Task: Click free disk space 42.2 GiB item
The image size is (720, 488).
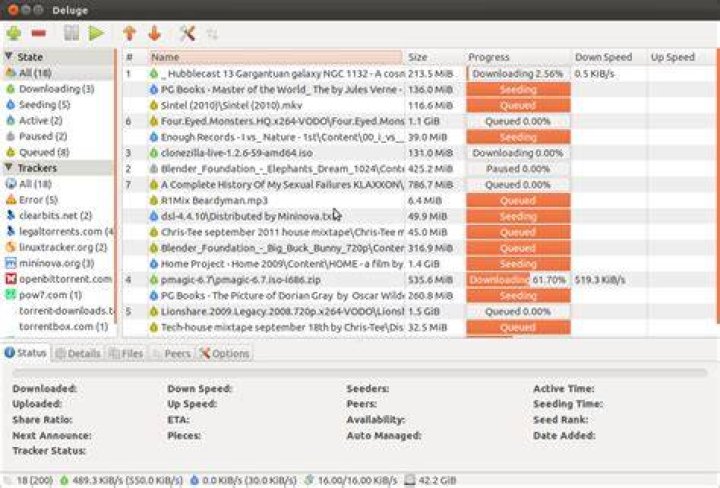Action: [431, 480]
